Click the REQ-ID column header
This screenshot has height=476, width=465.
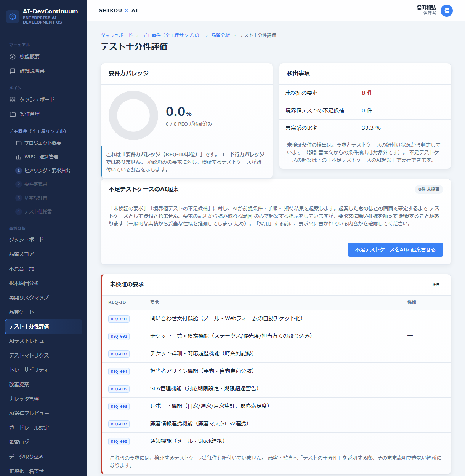pos(117,303)
